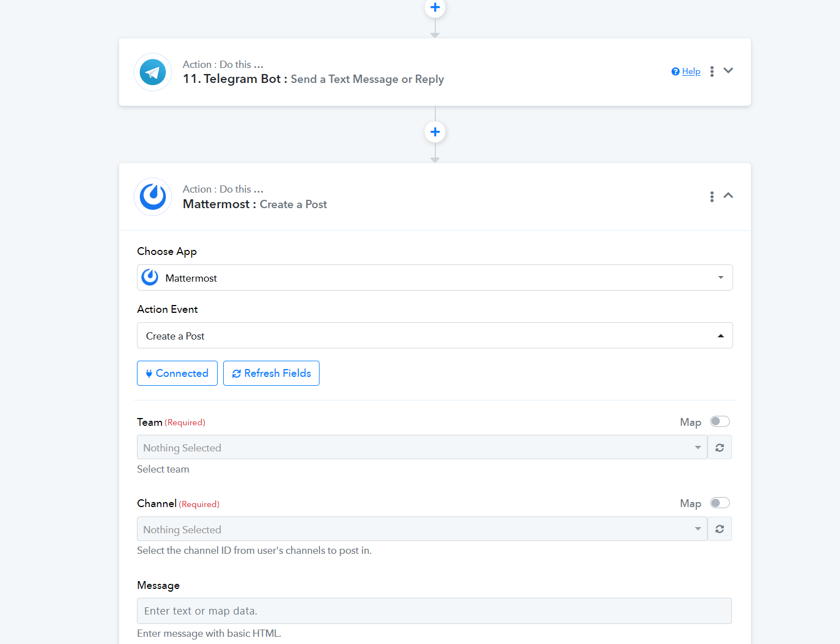Image resolution: width=840 pixels, height=644 pixels.
Task: Open the Team dropdown
Action: pos(422,448)
